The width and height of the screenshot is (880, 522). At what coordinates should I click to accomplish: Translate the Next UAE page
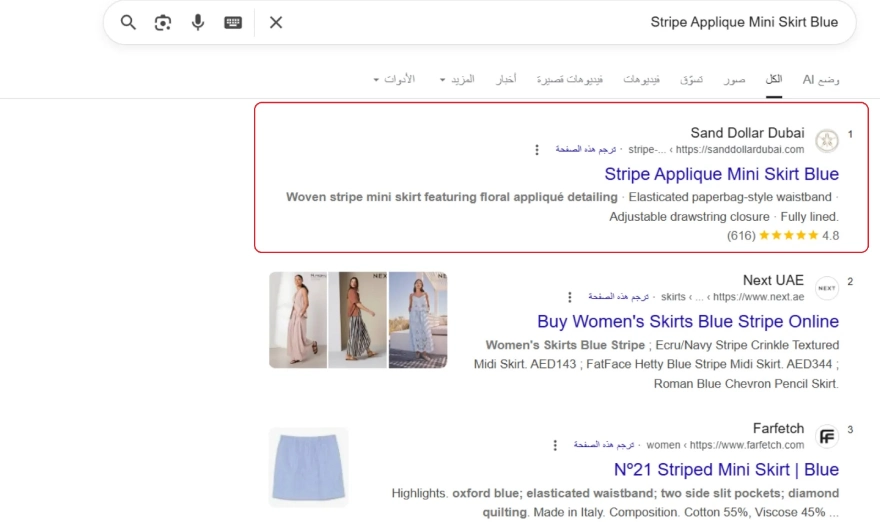pyautogui.click(x=618, y=297)
